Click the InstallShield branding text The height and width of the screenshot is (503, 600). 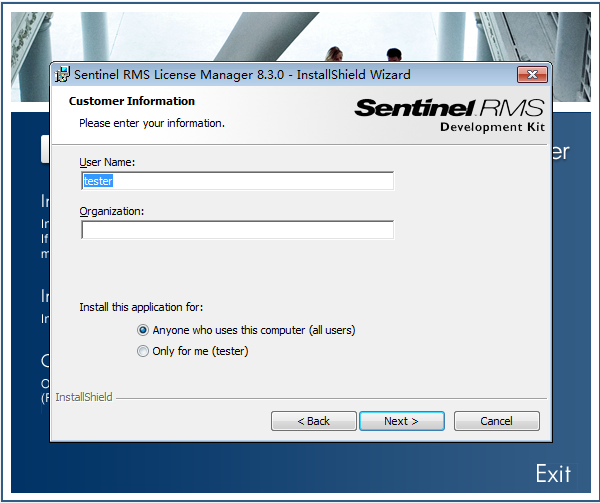coord(84,397)
